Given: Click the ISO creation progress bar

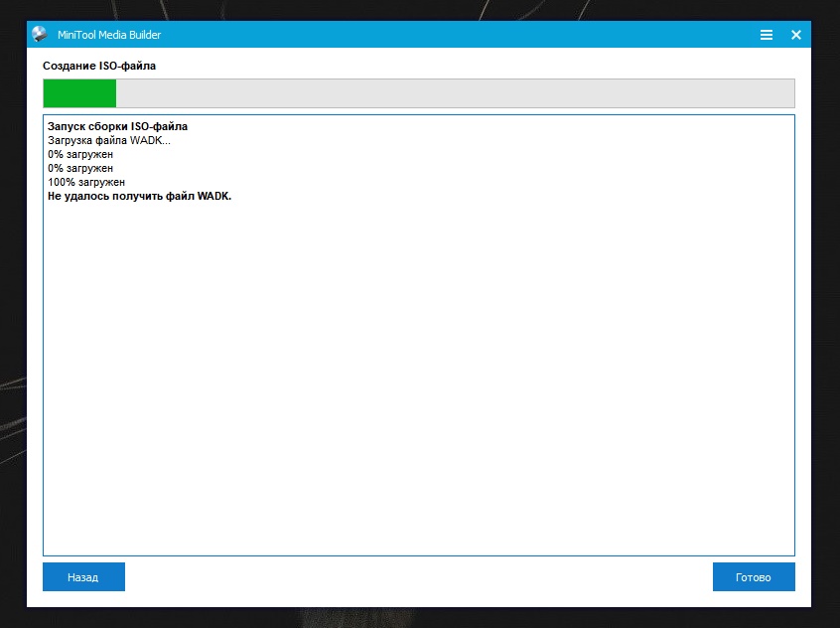Looking at the screenshot, I should (419, 93).
